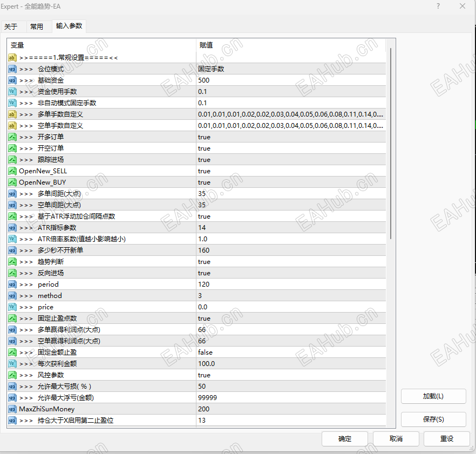Click the 123 icon beside 多单间距(大点)
The image size is (476, 454).
click(12, 194)
